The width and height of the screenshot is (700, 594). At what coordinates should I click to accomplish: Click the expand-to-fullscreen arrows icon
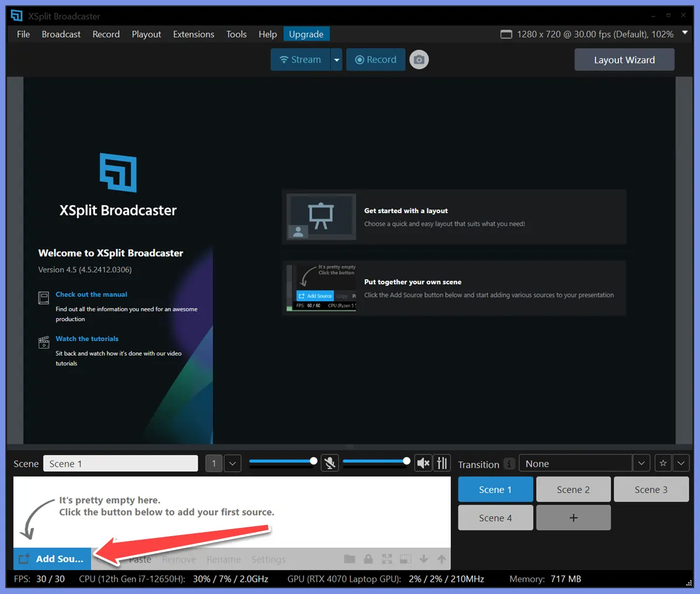387,559
